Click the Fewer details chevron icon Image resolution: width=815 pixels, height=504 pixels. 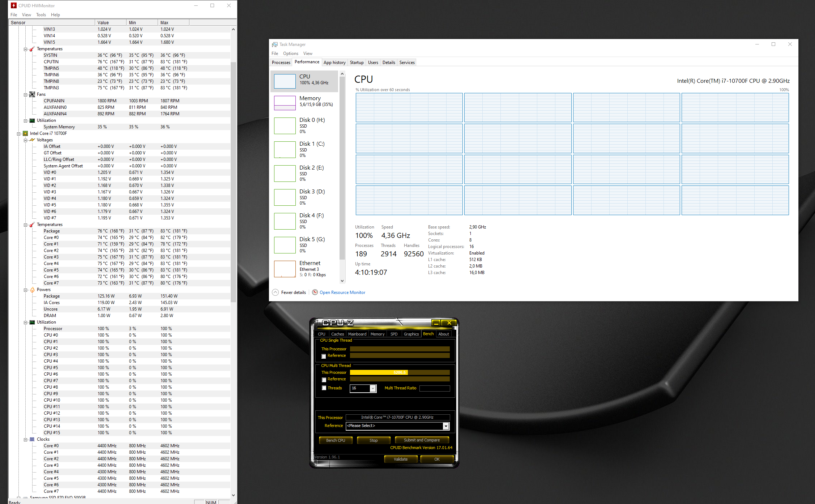[275, 292]
